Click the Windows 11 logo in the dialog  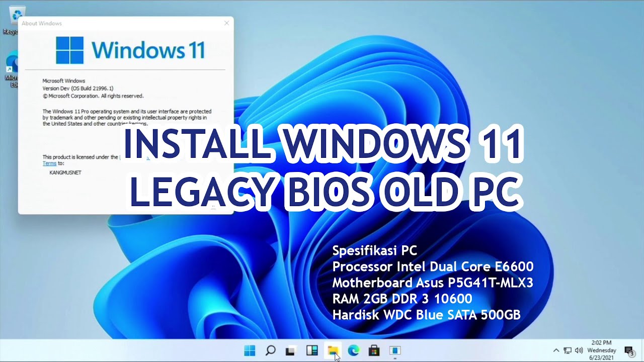pos(130,50)
